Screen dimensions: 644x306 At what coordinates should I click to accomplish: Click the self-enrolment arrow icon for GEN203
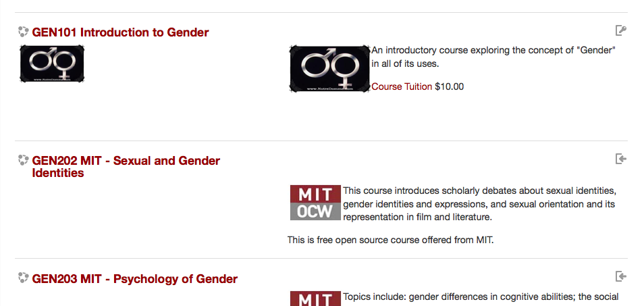click(x=620, y=276)
